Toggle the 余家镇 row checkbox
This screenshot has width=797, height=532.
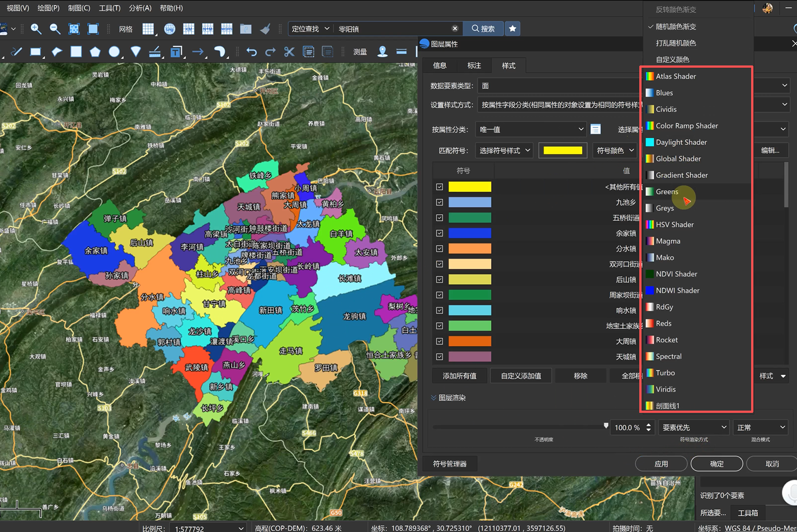coord(440,233)
